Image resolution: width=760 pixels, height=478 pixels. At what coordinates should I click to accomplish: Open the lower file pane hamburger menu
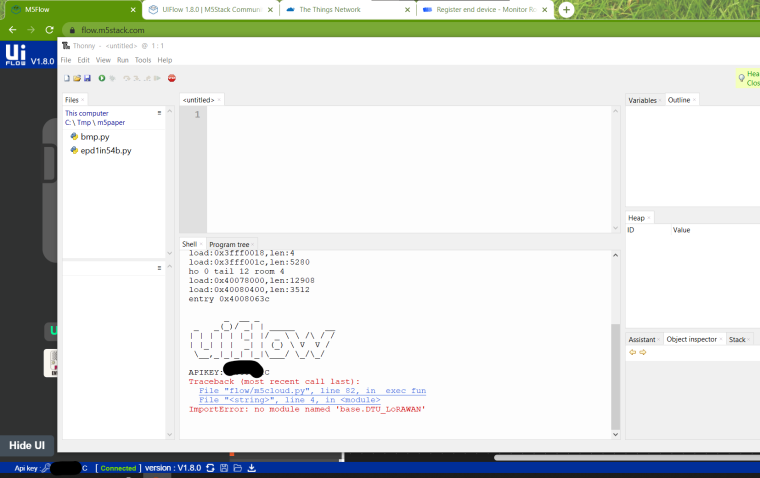[x=159, y=268]
